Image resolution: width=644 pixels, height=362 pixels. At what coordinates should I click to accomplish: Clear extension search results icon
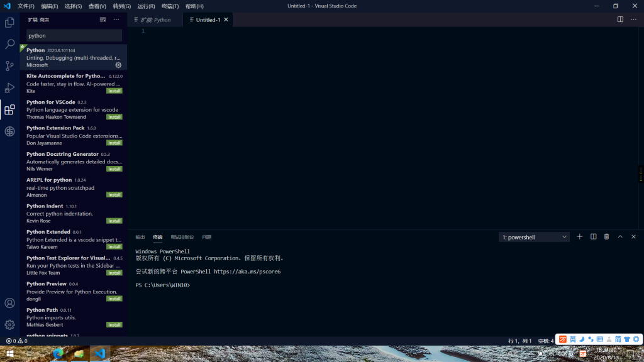coord(103,19)
